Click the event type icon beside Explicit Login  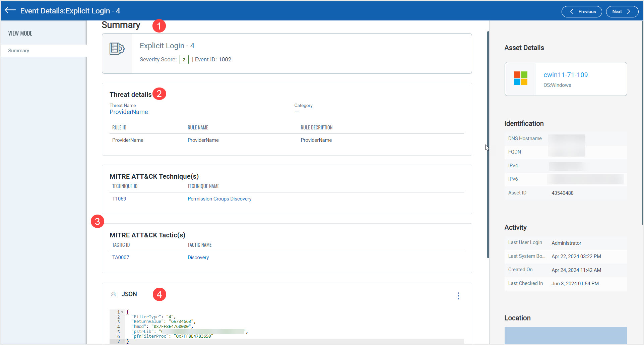tap(117, 49)
